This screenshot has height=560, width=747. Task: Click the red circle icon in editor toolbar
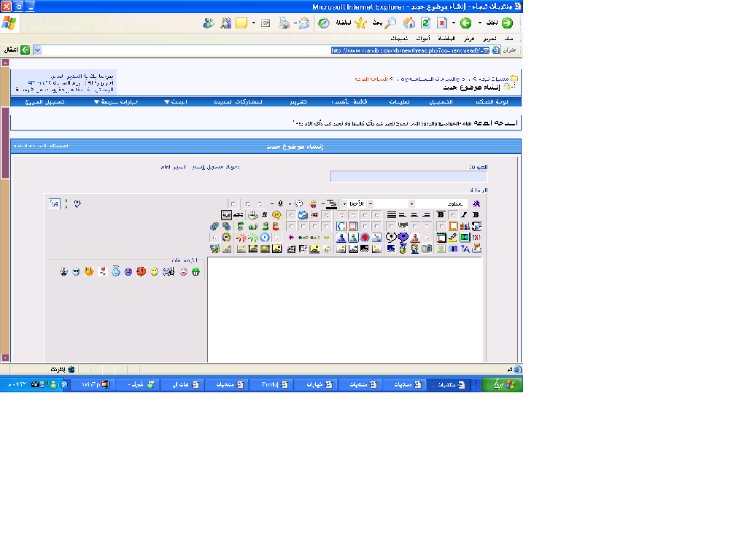pos(365,237)
